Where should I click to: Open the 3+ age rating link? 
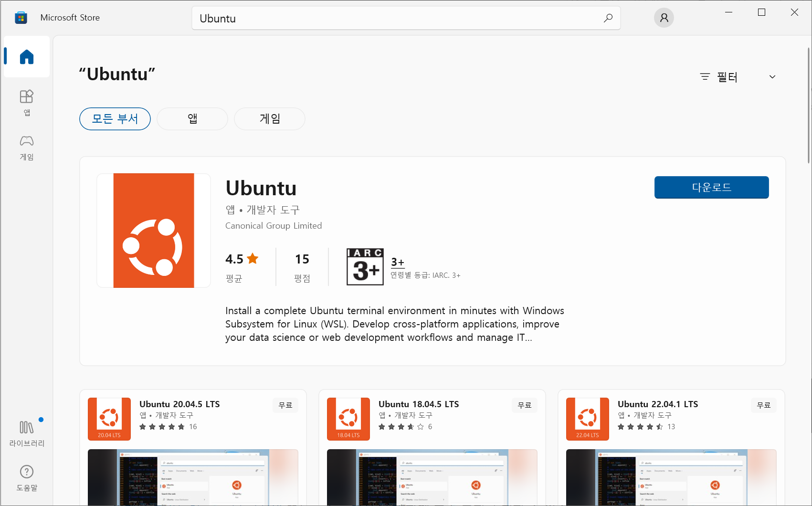(398, 262)
